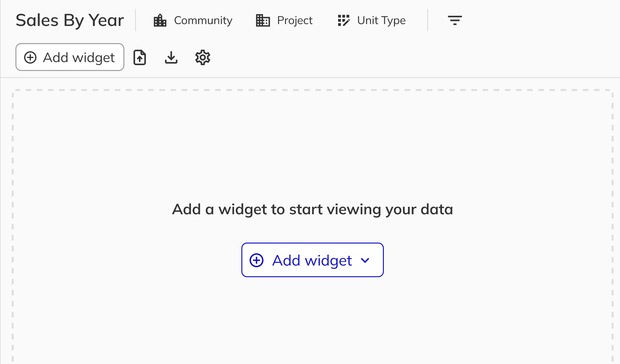The width and height of the screenshot is (620, 364).
Task: Click plus circle in gray Add widget button
Action: 30,57
